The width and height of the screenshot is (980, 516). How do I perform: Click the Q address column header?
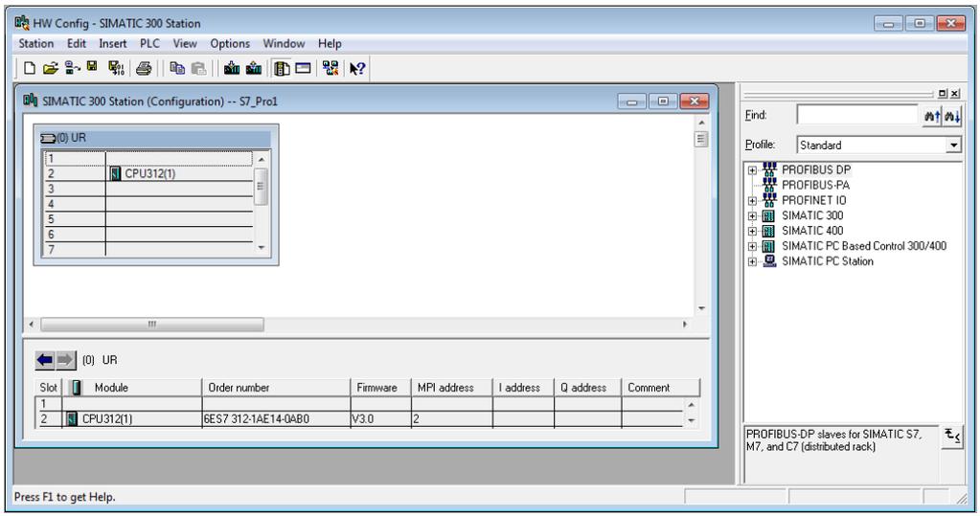point(587,388)
